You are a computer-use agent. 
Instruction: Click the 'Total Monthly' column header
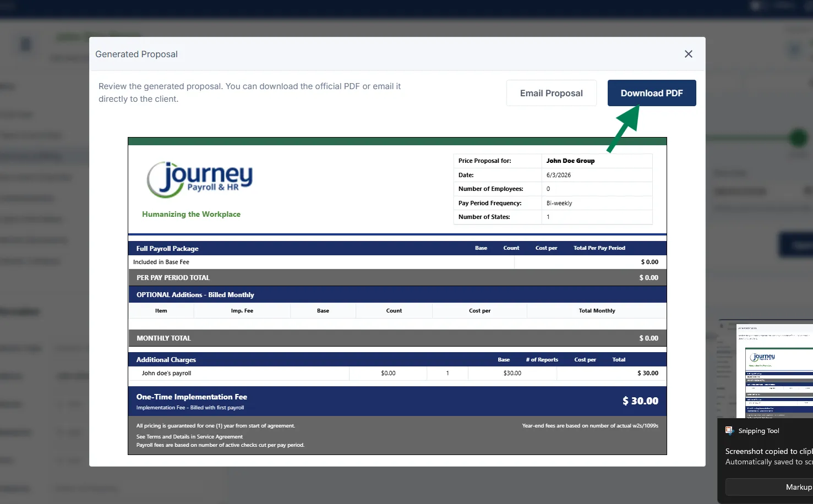click(597, 310)
